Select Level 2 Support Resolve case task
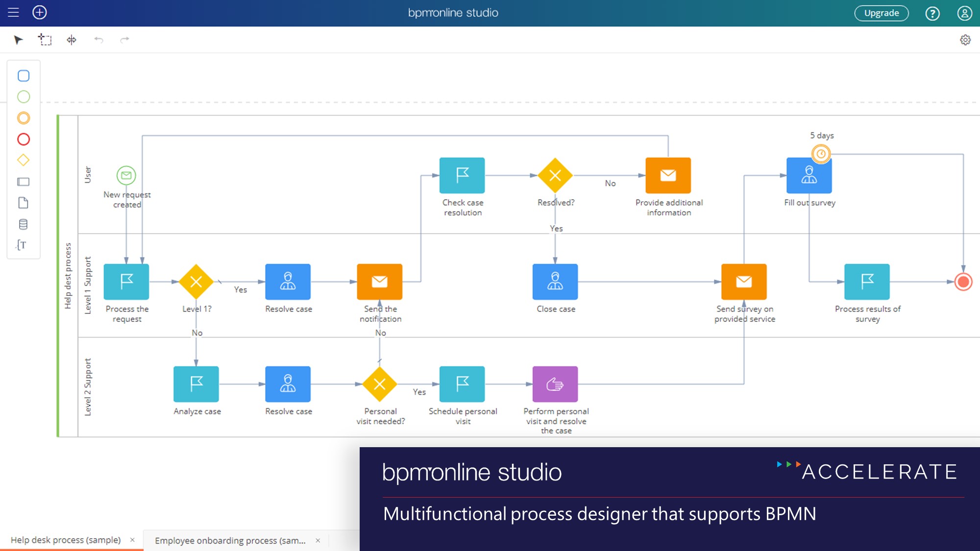 [x=288, y=384]
